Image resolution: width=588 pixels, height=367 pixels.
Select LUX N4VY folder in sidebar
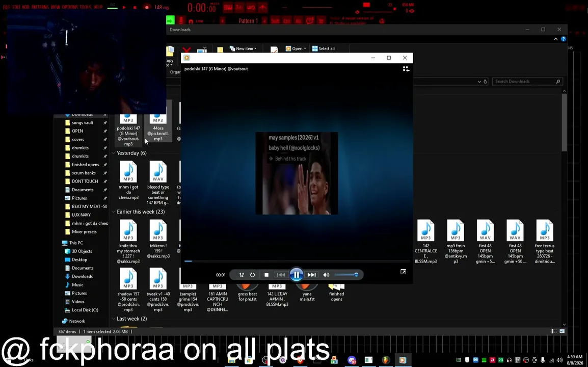81,215
